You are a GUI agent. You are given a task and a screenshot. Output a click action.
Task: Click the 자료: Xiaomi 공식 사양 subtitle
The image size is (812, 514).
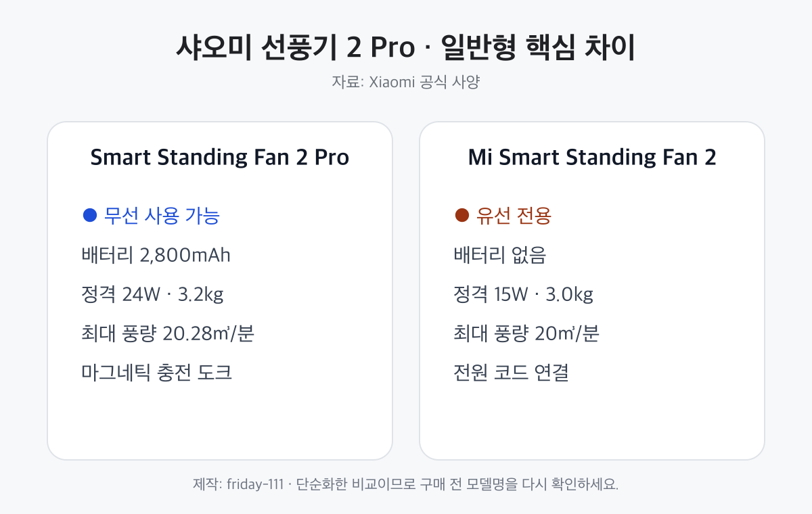click(x=406, y=83)
